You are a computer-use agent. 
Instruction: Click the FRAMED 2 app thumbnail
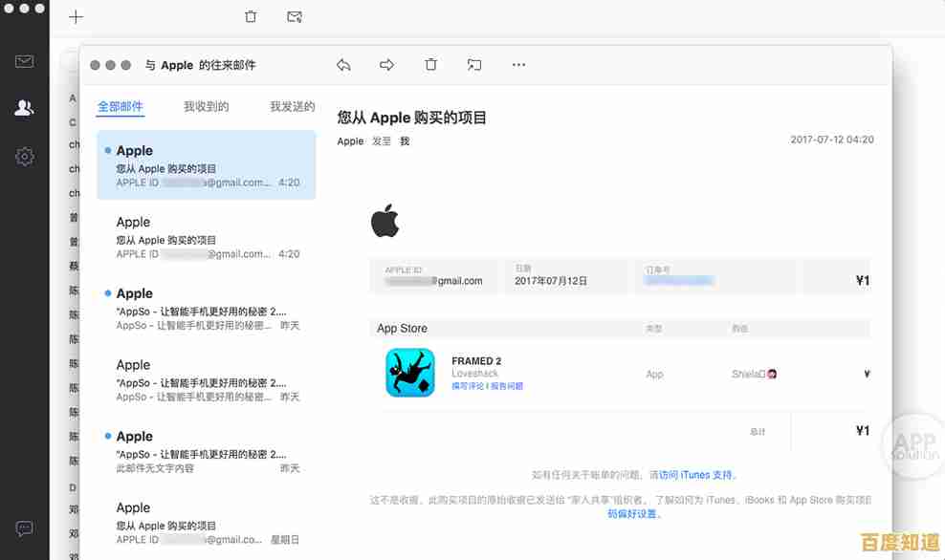pos(409,374)
